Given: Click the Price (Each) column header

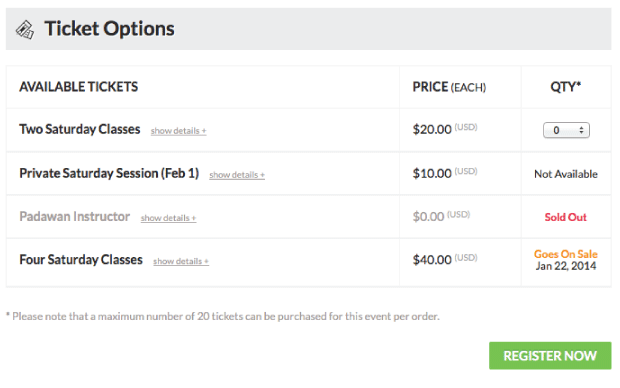Looking at the screenshot, I should click(x=449, y=87).
